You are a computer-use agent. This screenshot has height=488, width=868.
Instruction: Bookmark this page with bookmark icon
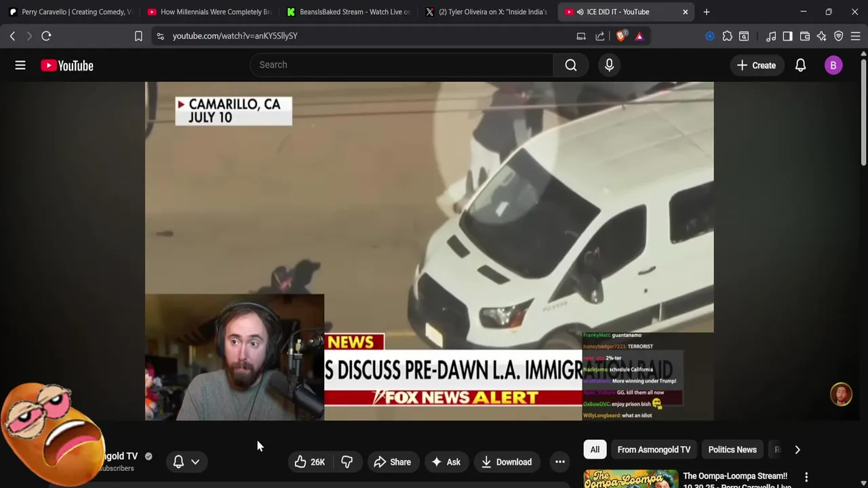coord(138,36)
